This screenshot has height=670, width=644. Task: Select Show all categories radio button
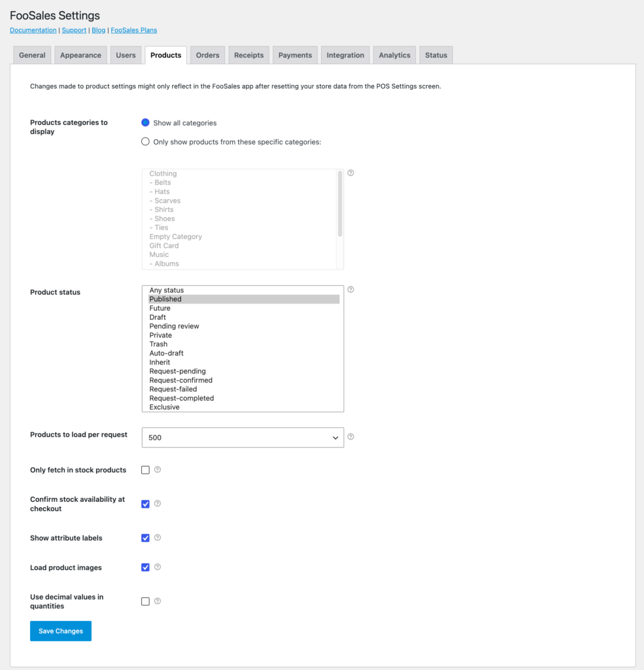tap(145, 122)
